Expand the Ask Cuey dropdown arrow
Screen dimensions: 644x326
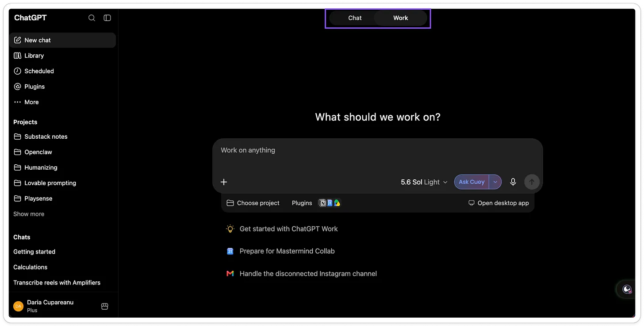(x=495, y=182)
